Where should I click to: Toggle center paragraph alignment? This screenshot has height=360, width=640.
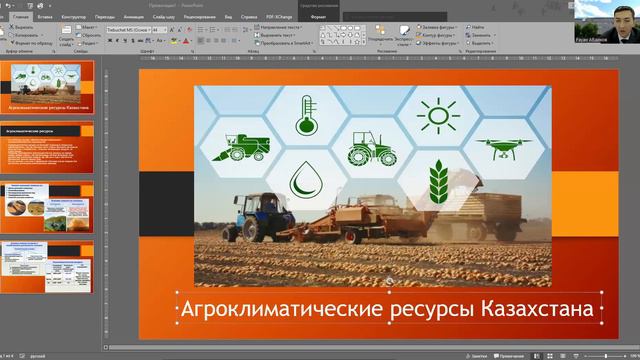209,41
